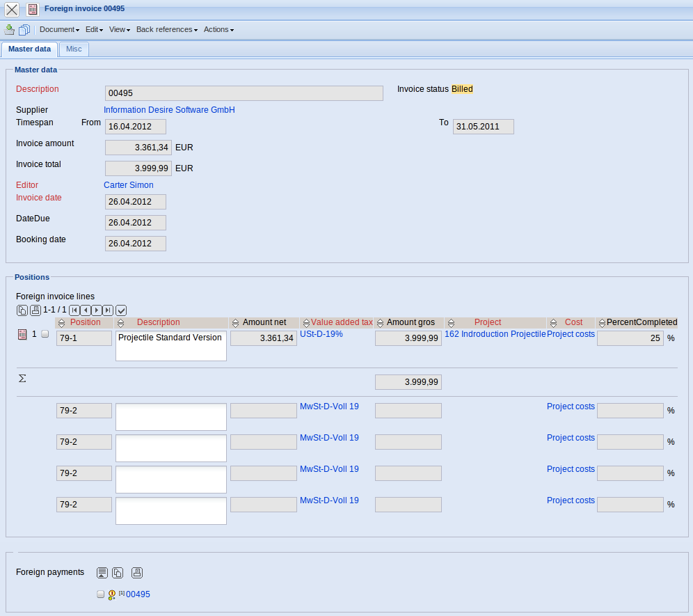
Task: Check the box beside payment 00495
Action: pyautogui.click(x=101, y=594)
